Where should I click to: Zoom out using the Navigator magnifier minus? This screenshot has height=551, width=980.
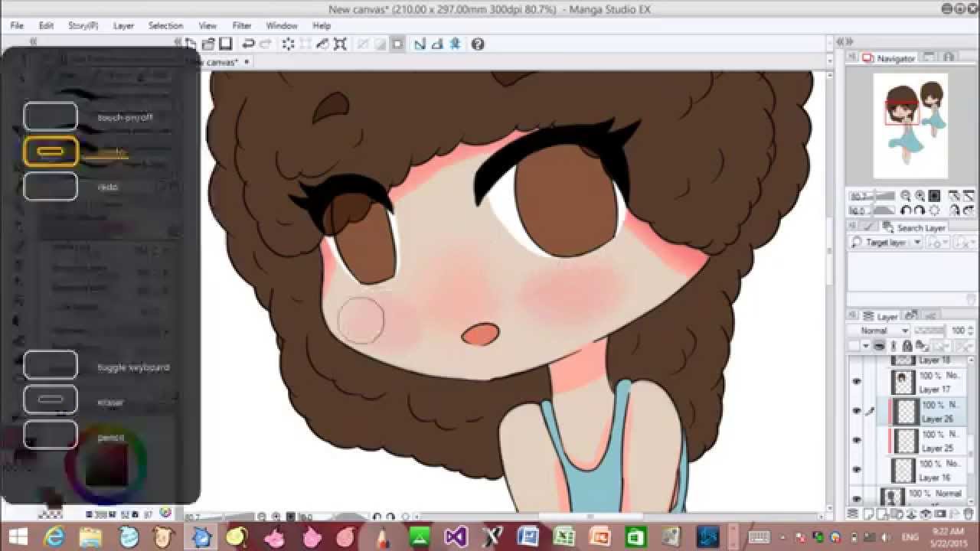point(906,196)
